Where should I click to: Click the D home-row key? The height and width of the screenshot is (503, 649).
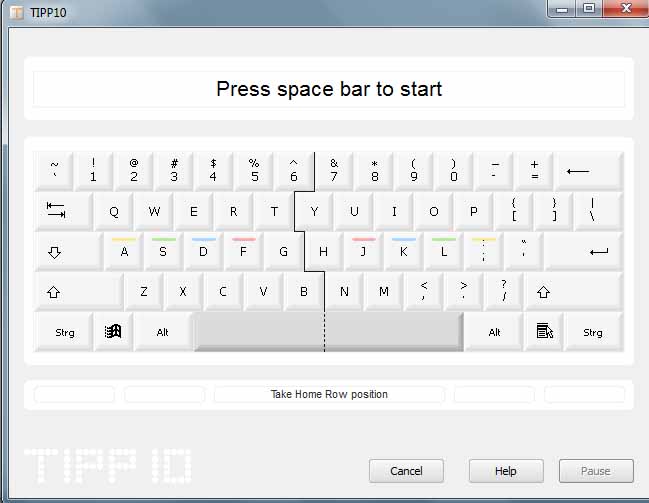pyautogui.click(x=204, y=251)
